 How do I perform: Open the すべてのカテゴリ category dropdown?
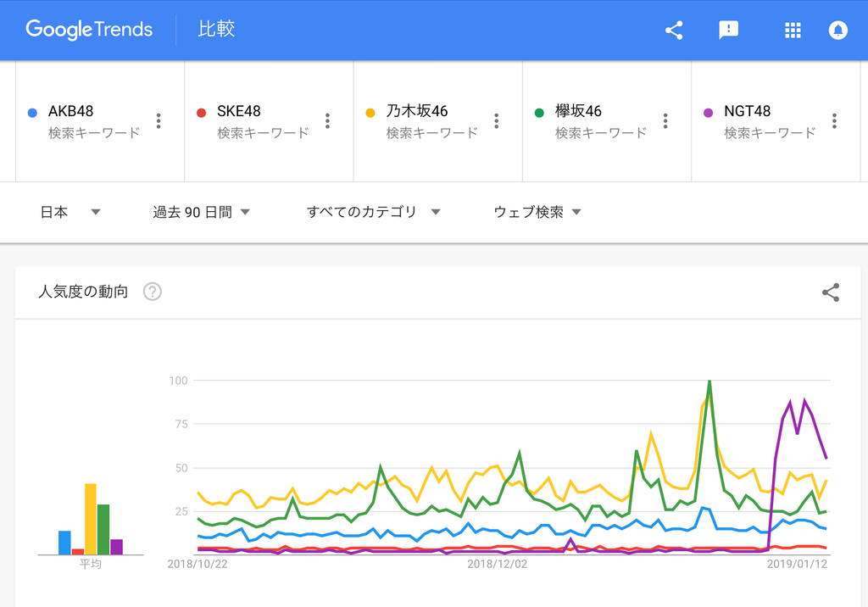tap(374, 212)
